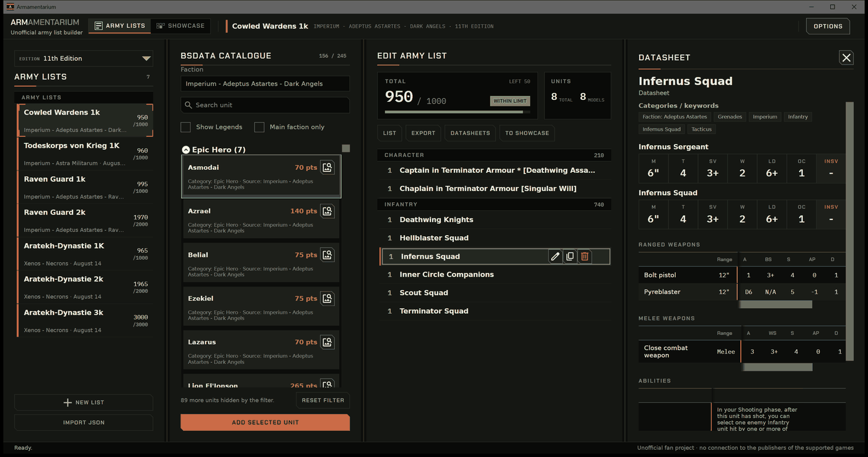Click the Export button
The width and height of the screenshot is (868, 457).
(x=423, y=133)
